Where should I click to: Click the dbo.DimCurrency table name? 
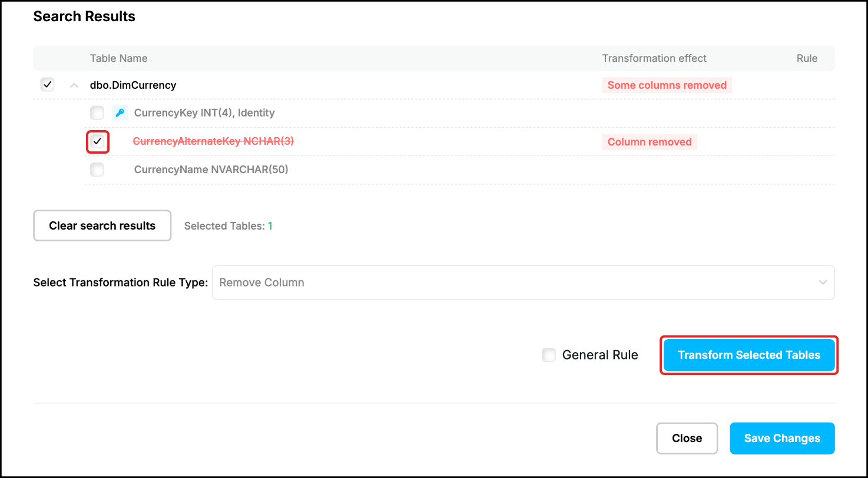point(133,85)
